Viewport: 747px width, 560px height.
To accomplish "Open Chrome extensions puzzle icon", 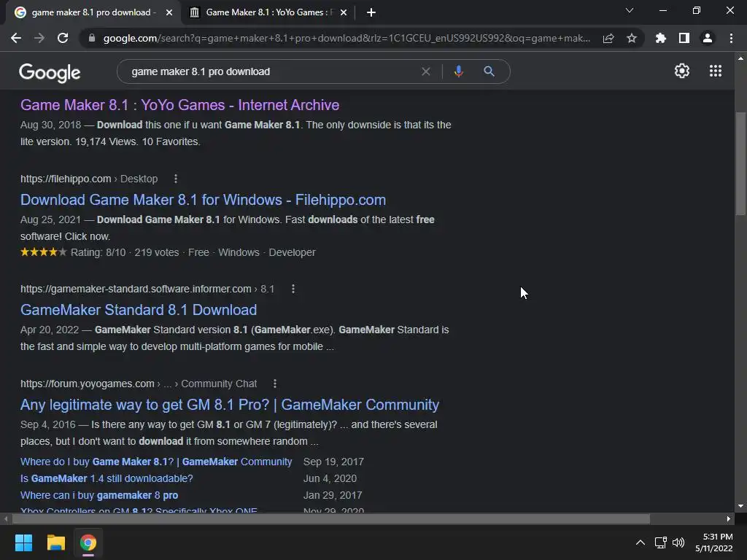I will pos(660,38).
